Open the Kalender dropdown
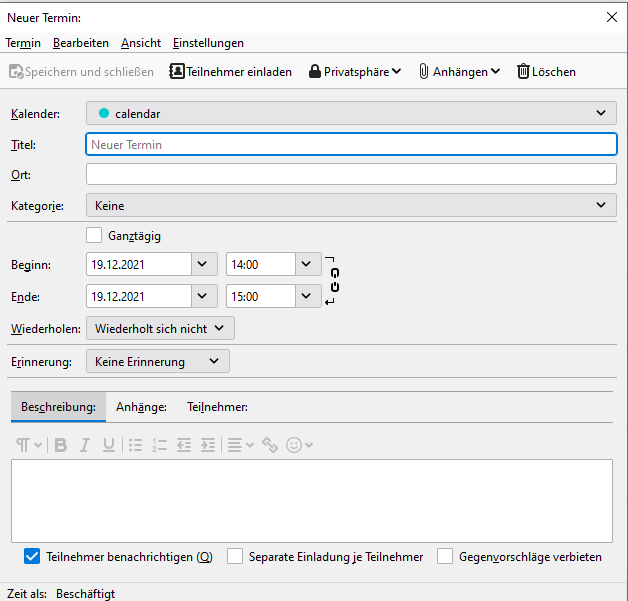 point(351,113)
